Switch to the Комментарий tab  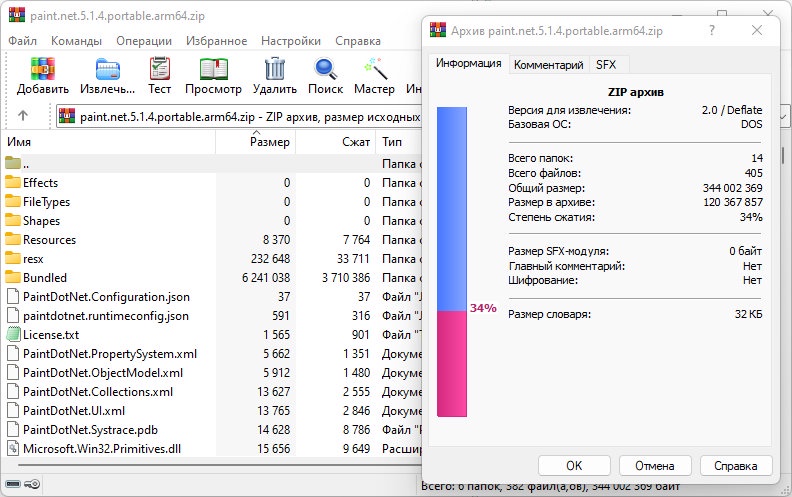549,65
